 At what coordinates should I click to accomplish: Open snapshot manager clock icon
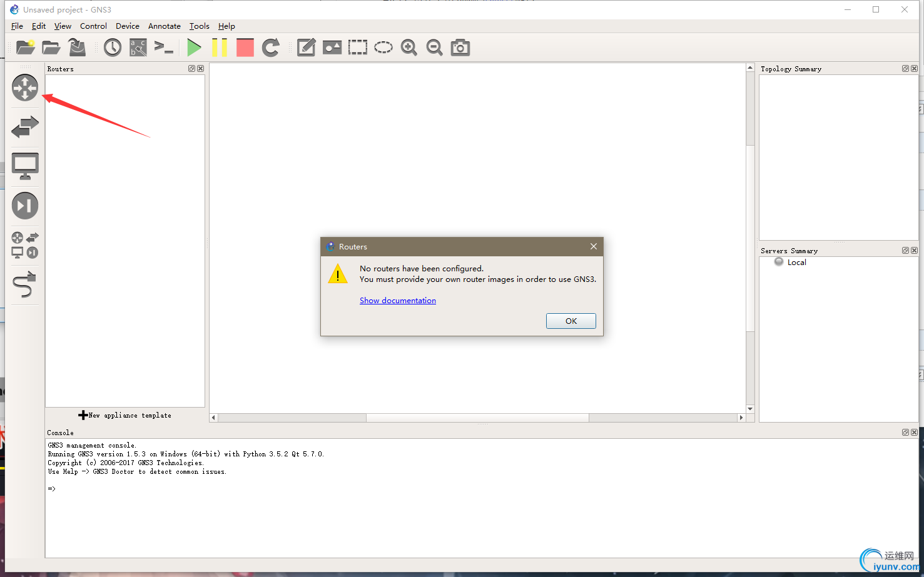113,48
